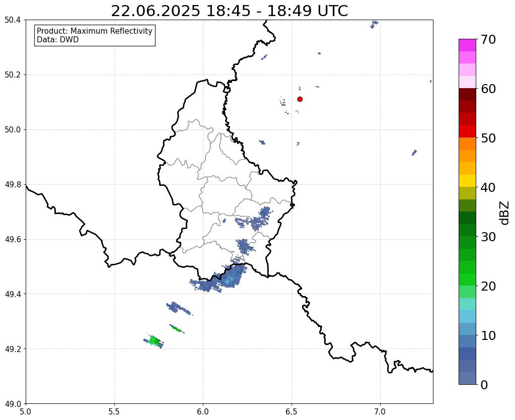Click the colorbar tick label 20
Image resolution: width=515 pixels, height=420 pixels.
[488, 286]
